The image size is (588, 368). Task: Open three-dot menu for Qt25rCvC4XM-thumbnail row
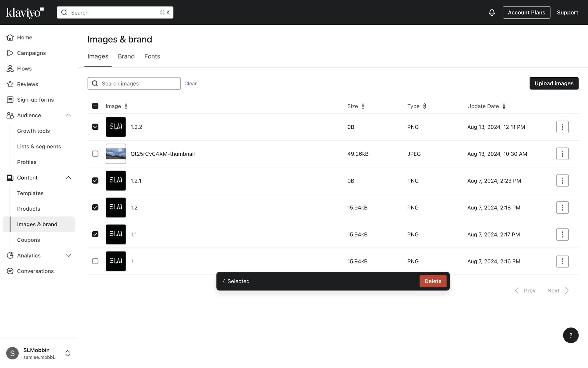point(562,154)
